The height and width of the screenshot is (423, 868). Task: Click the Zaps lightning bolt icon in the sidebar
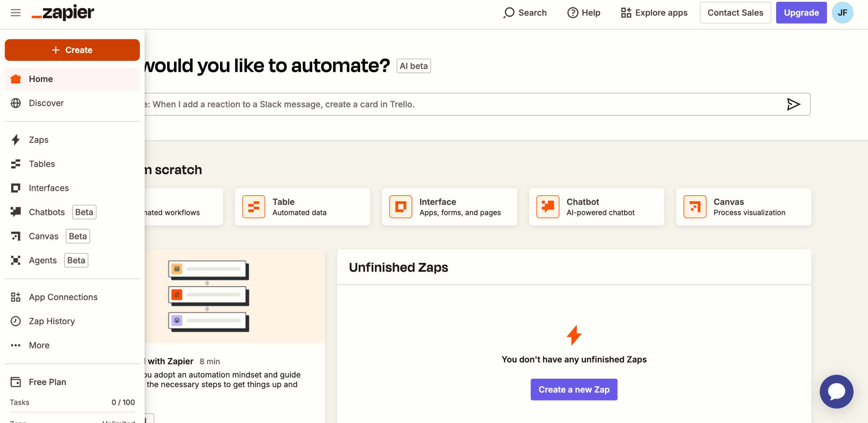pos(16,140)
